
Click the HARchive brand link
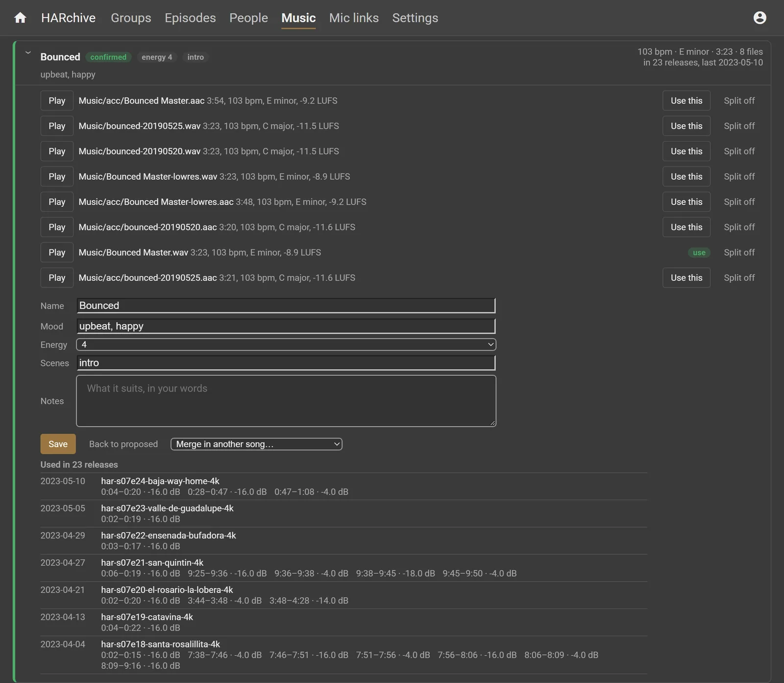(x=68, y=18)
